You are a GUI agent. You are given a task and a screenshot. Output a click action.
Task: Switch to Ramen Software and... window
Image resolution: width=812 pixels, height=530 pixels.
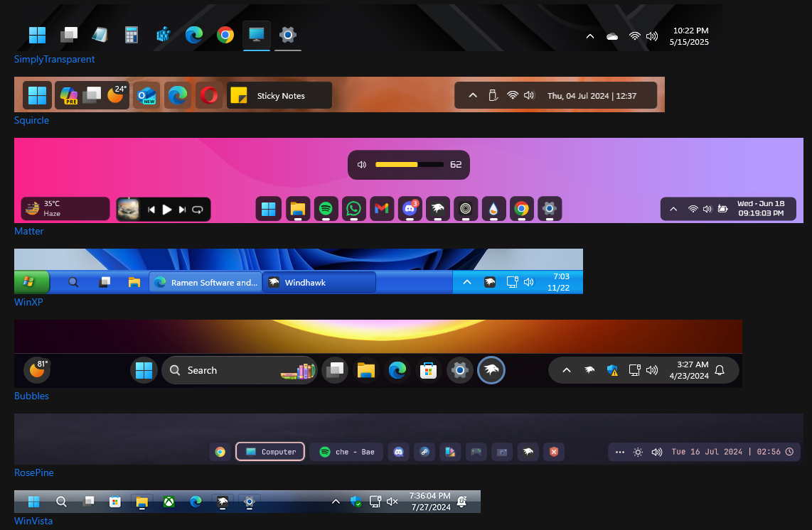[205, 282]
